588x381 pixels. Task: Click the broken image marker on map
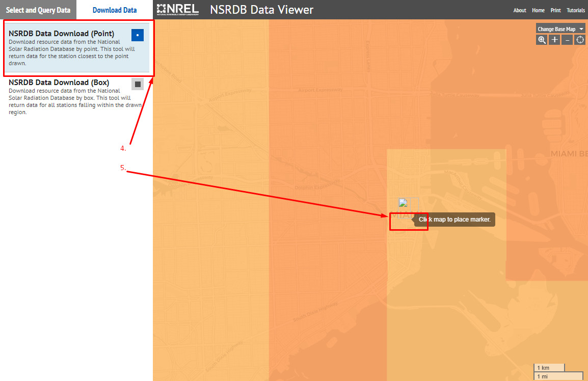[403, 203]
